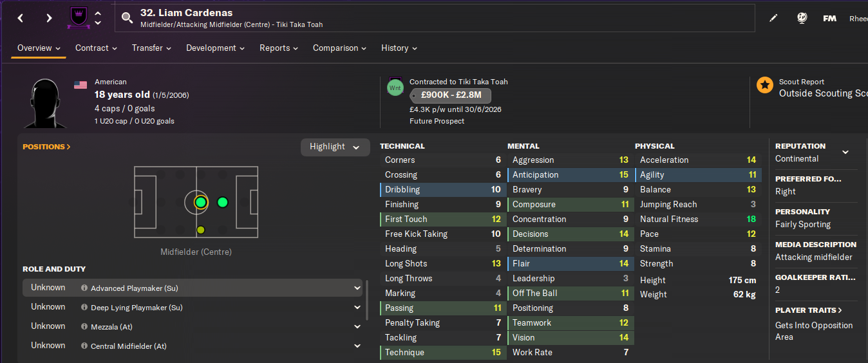Select the attacking midfielder centre position dot
This screenshot has width=868, height=363.
223,202
